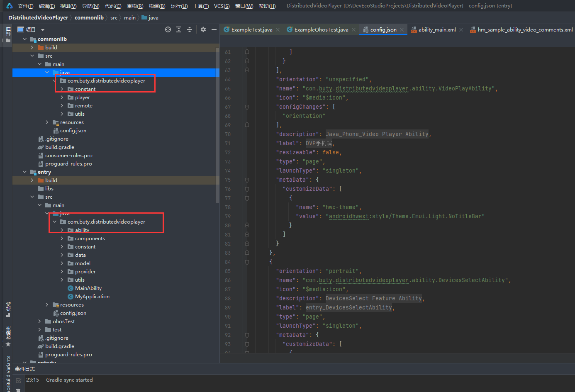575x392 pixels.
Task: Hide the project panel with minus icon
Action: click(214, 29)
